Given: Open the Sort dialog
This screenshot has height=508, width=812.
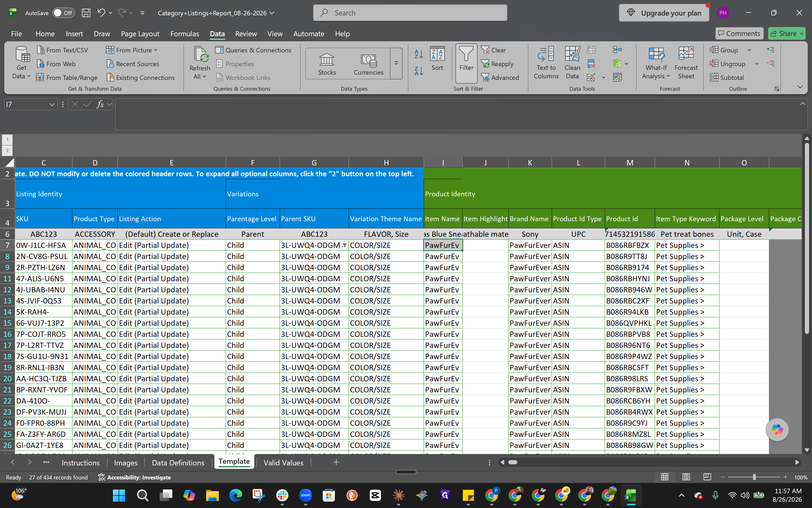Looking at the screenshot, I should click(437, 59).
